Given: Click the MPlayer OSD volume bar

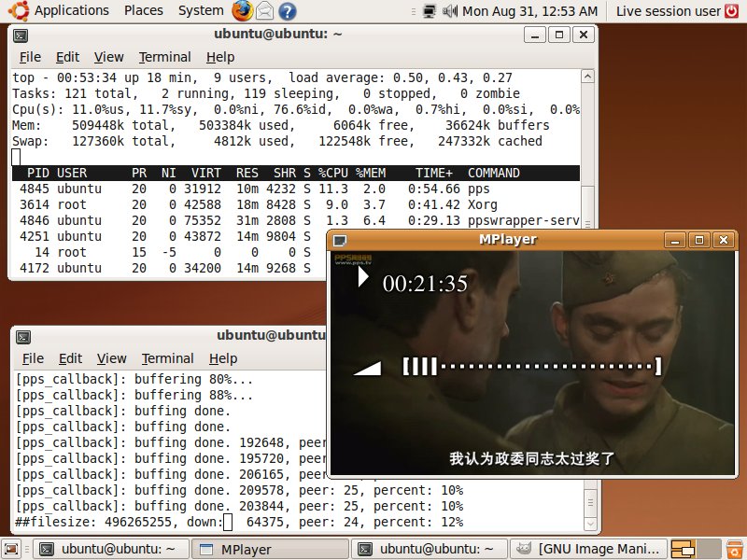Looking at the screenshot, I should pos(532,366).
